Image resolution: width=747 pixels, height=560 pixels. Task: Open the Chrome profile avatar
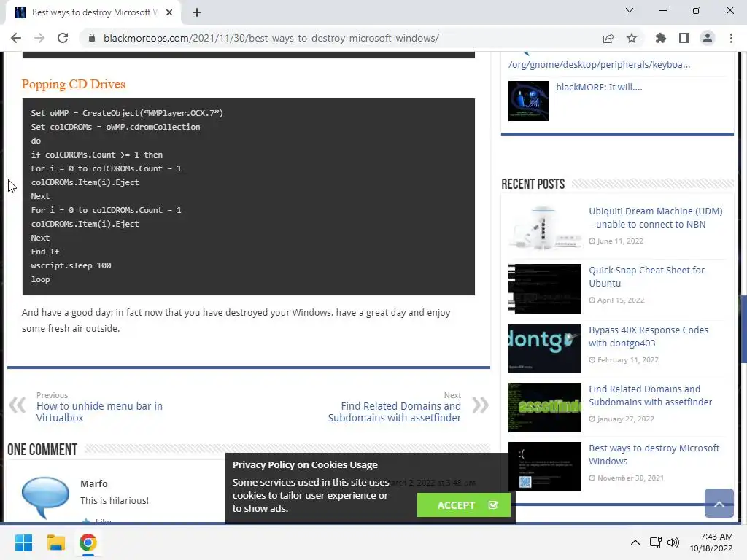[x=708, y=38]
